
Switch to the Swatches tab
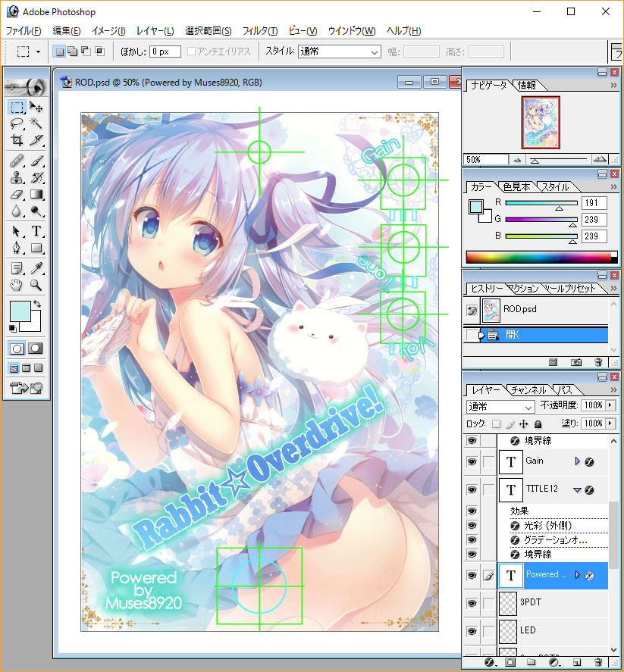[x=516, y=187]
